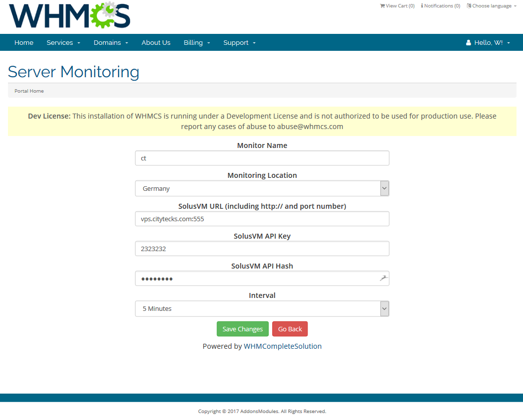Click the Server Monitoring heading

click(x=73, y=72)
